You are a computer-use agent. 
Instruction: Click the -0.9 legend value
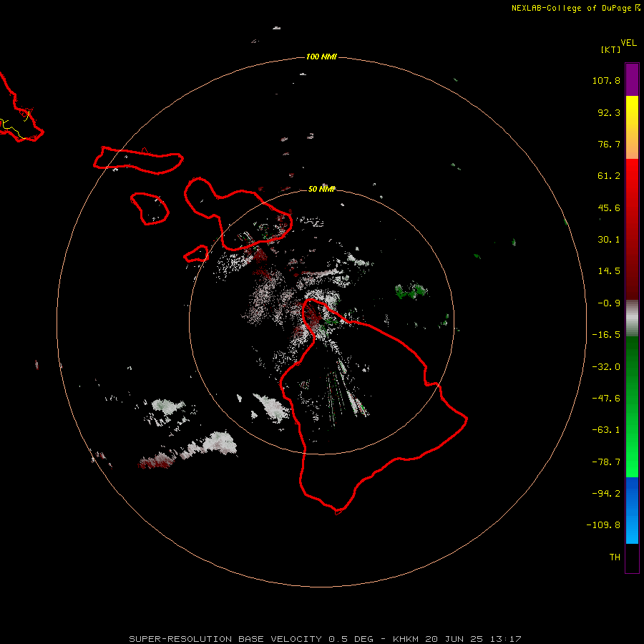609,303
